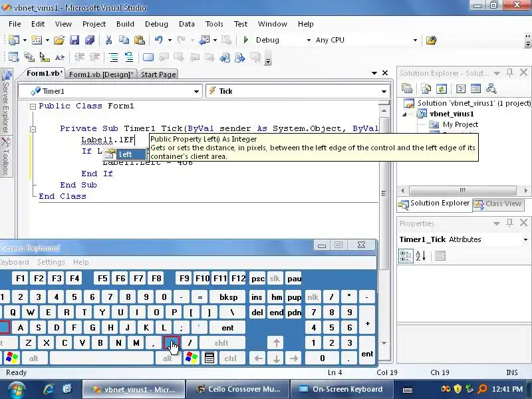Toggle the right shft key on screen keyboard
532x399 pixels.
221,343
